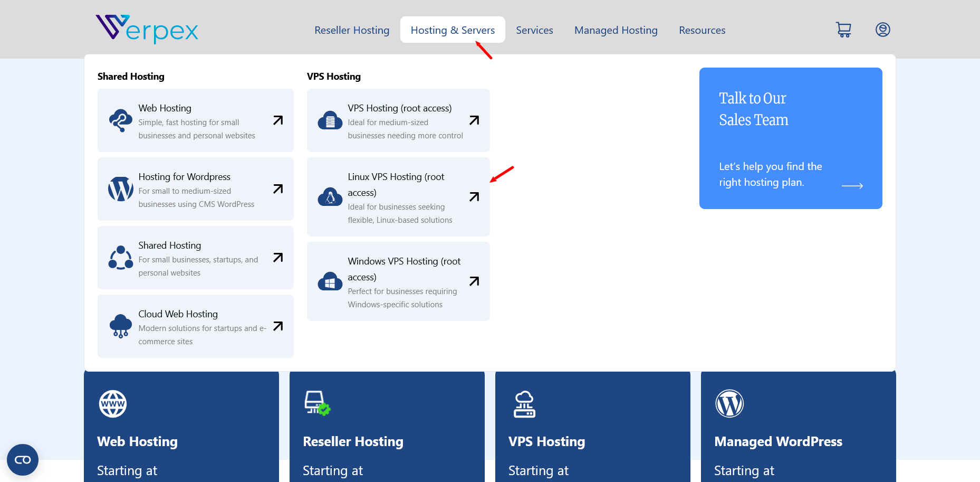Select Windows VPS Hosting (root access) title
Image resolution: width=980 pixels, height=482 pixels.
click(404, 269)
